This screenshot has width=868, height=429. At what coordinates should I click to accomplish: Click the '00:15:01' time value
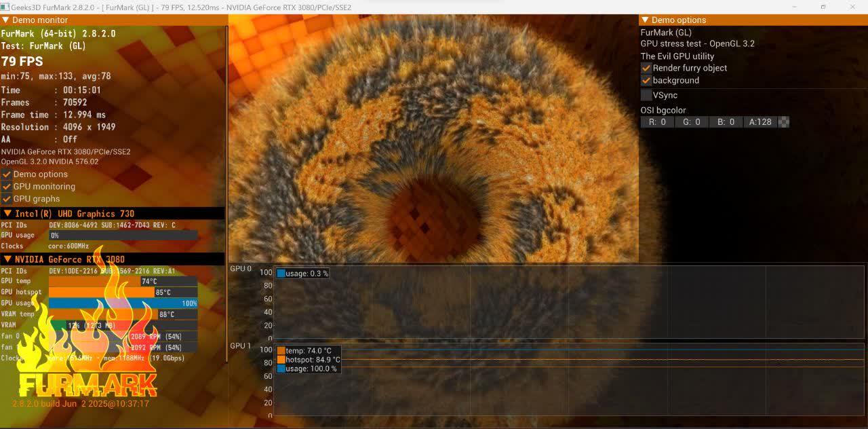pos(82,90)
